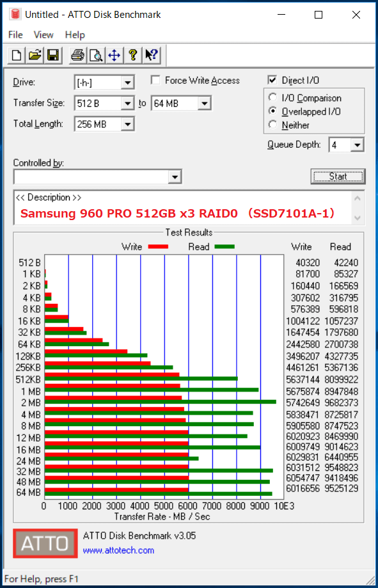Image resolution: width=378 pixels, height=588 pixels.
Task: Click the ATTO logo at the bottom
Action: [45, 543]
